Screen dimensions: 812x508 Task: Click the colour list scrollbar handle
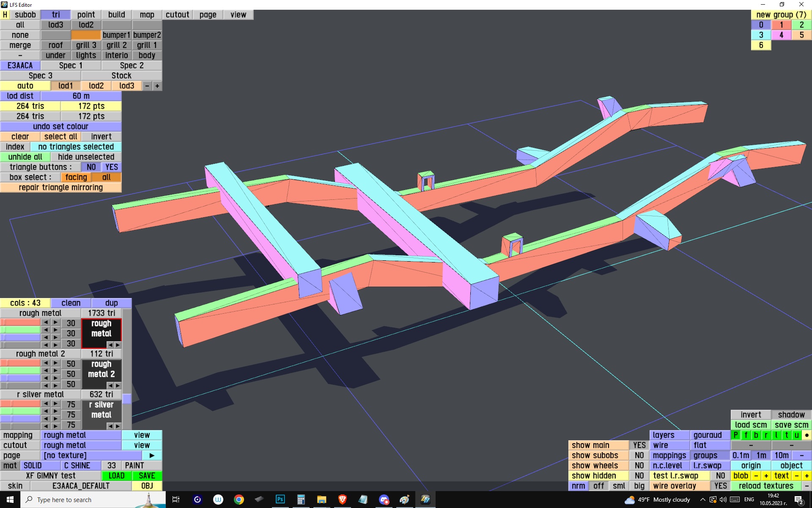click(x=127, y=399)
